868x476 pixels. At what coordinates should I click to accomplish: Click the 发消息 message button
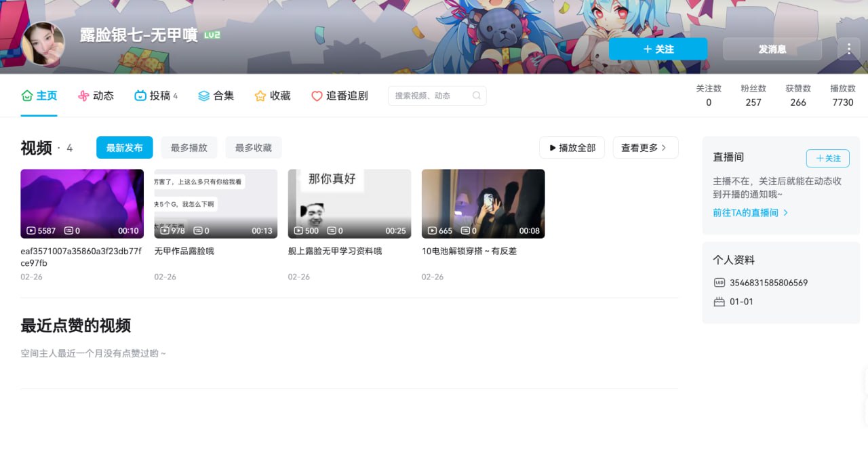(772, 49)
